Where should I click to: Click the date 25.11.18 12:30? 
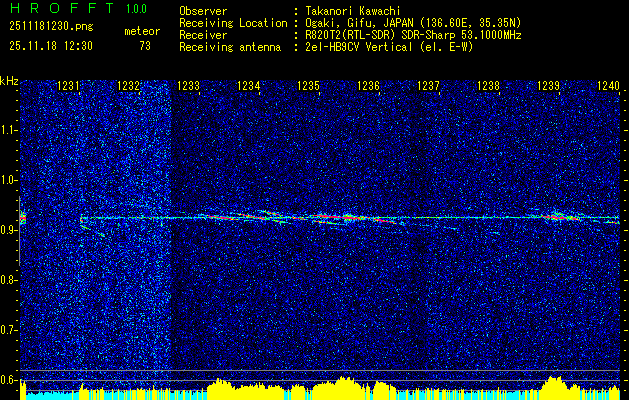pyautogui.click(x=51, y=46)
